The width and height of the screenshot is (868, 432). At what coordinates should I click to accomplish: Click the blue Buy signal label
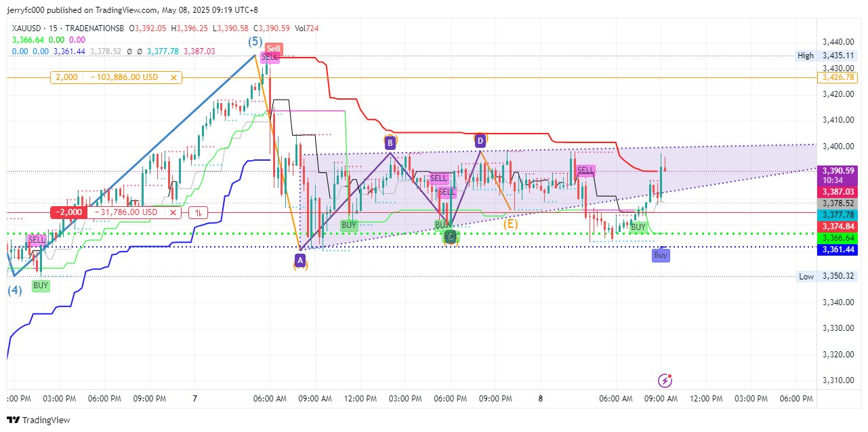coord(661,255)
